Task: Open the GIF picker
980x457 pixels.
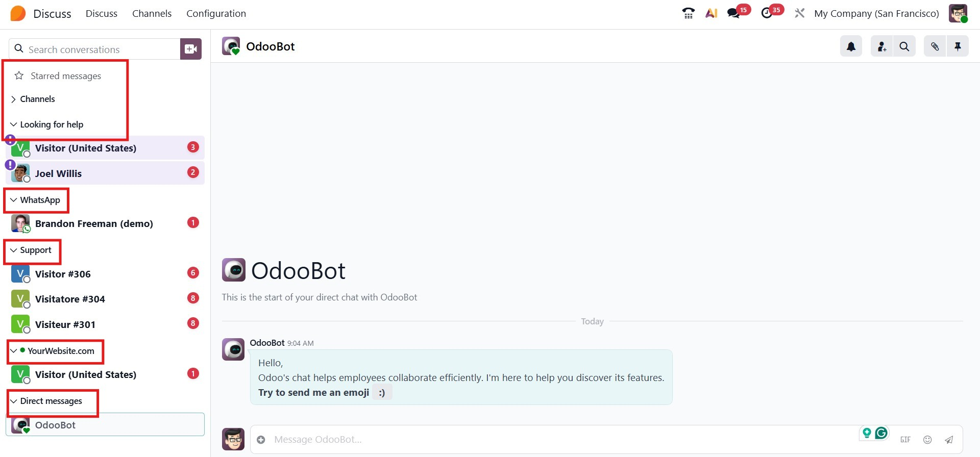Action: pos(905,440)
